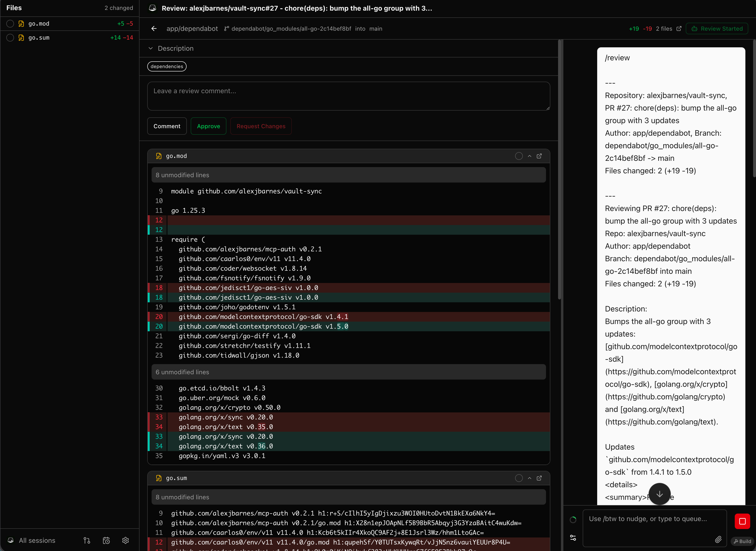This screenshot has height=551, width=756.
Task: Click the removed line 'go-sdk v1.4.1' in go.mod
Action: pyautogui.click(x=348, y=317)
